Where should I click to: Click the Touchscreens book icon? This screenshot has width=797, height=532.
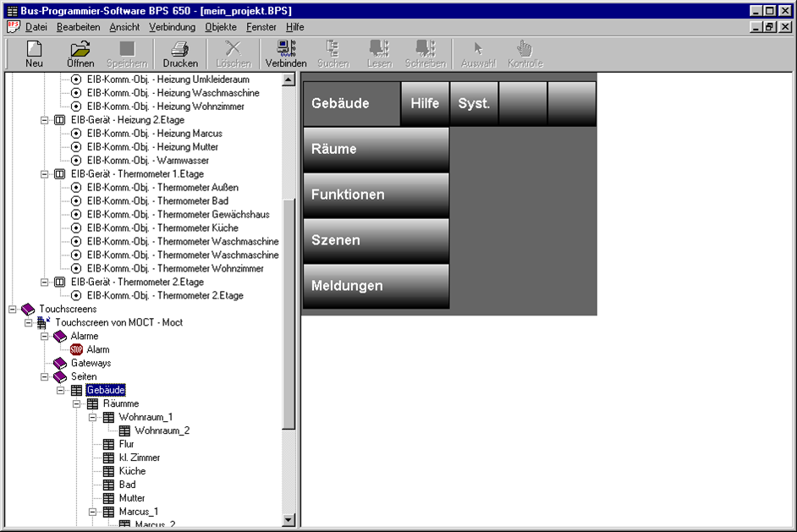(x=28, y=309)
